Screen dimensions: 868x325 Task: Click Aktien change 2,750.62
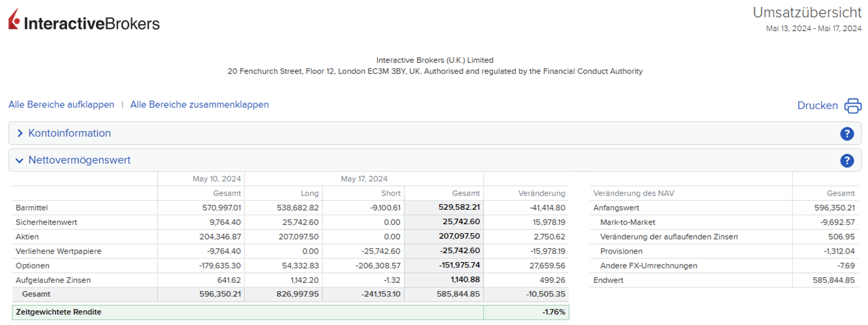(x=549, y=237)
